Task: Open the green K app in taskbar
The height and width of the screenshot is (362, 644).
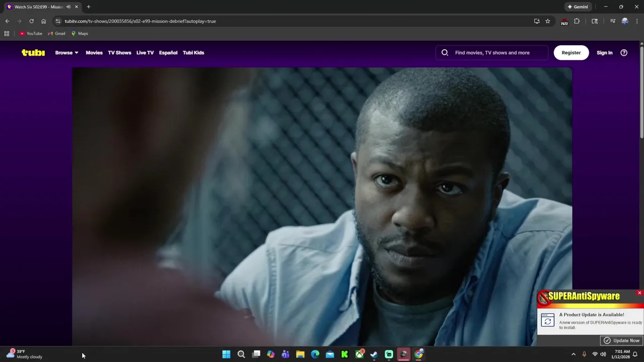Action: click(345, 354)
